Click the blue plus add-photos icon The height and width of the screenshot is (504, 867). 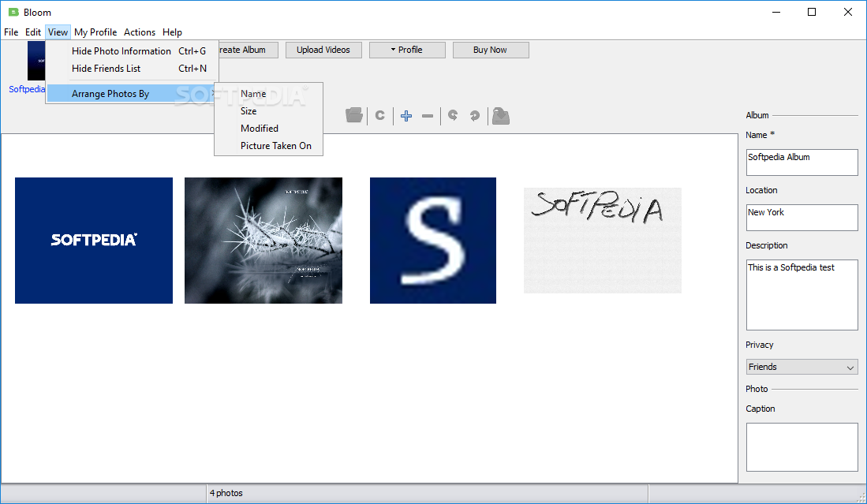click(x=406, y=115)
